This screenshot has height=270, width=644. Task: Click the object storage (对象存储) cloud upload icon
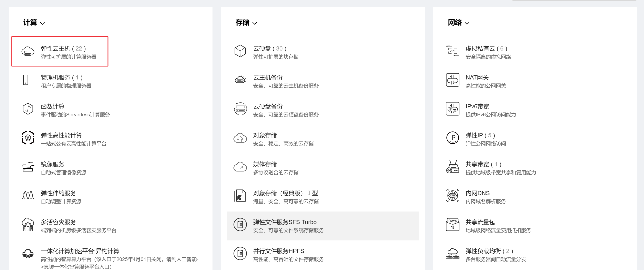tap(240, 138)
